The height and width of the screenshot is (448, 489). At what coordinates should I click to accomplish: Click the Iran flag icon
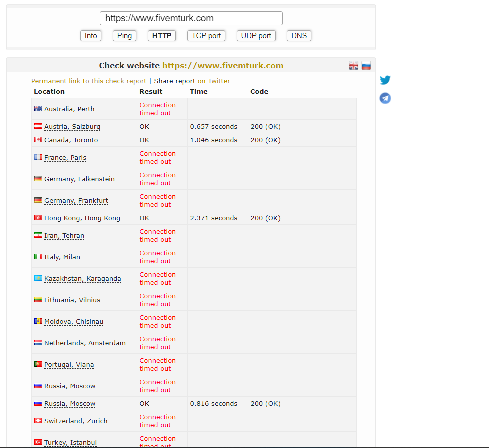click(x=38, y=235)
